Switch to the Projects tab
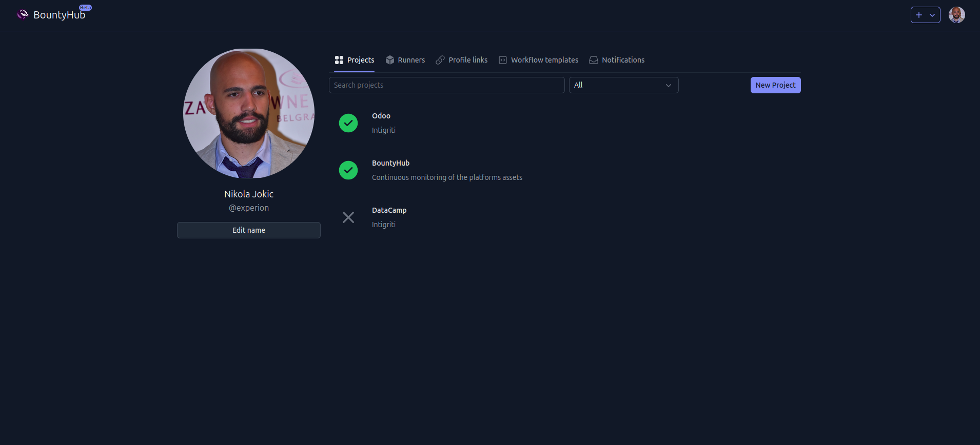The image size is (980, 445). click(x=354, y=60)
